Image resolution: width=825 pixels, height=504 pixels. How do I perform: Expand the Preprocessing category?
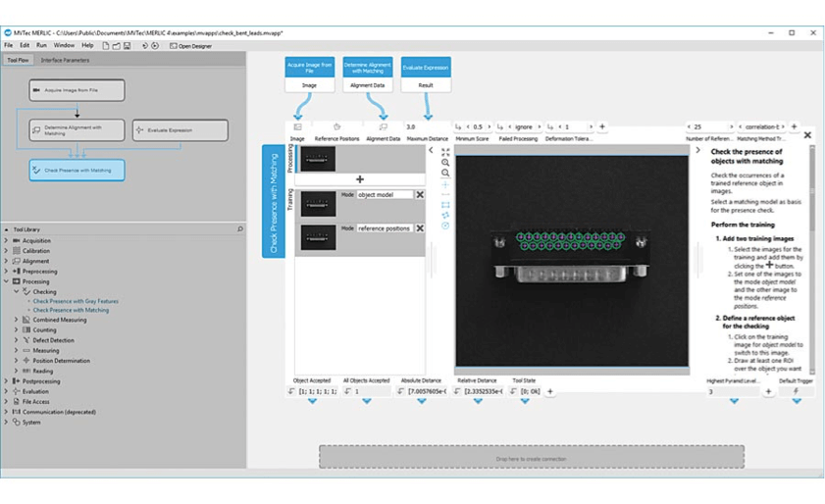coord(6,272)
